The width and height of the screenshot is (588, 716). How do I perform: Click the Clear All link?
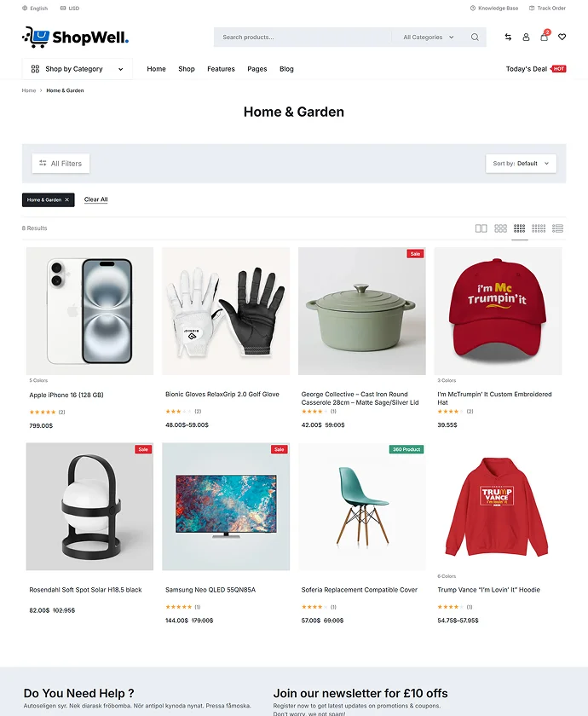point(95,199)
